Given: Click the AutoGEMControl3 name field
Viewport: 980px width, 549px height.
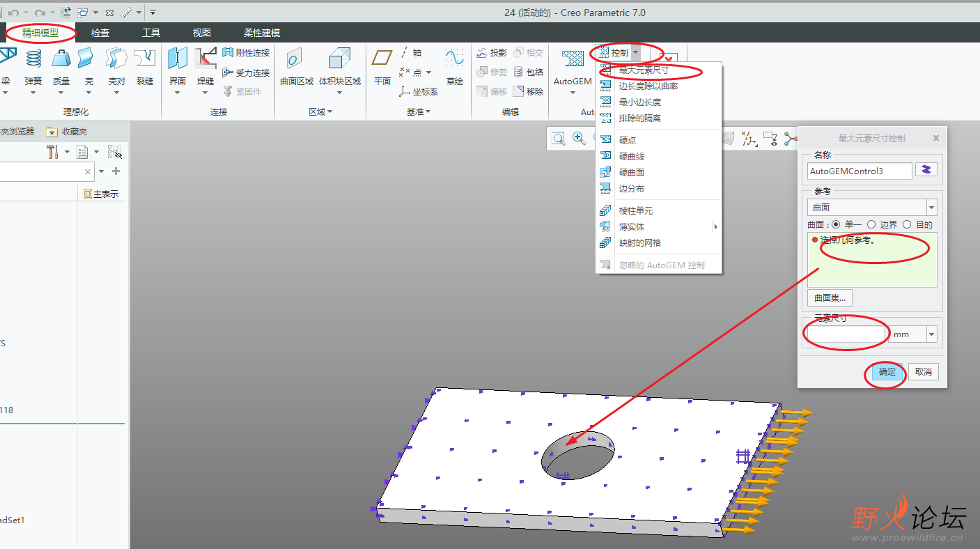Looking at the screenshot, I should (x=860, y=171).
